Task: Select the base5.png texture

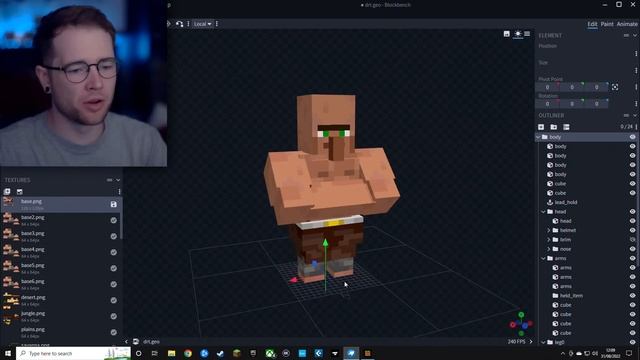Action: click(61, 268)
